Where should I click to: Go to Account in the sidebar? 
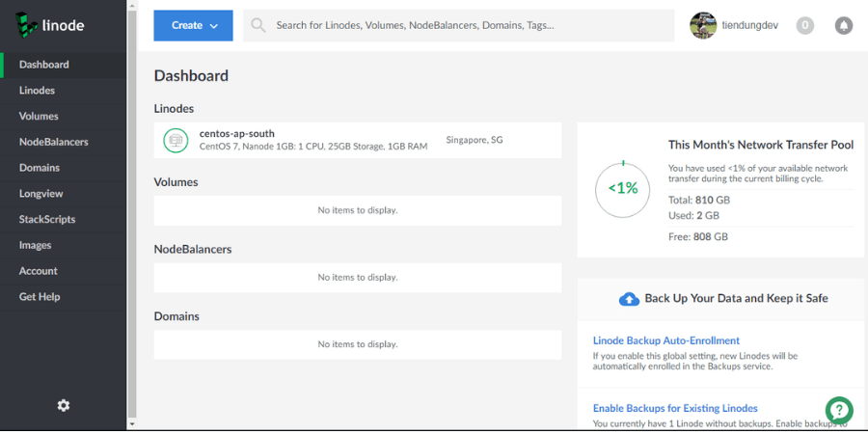click(63, 271)
